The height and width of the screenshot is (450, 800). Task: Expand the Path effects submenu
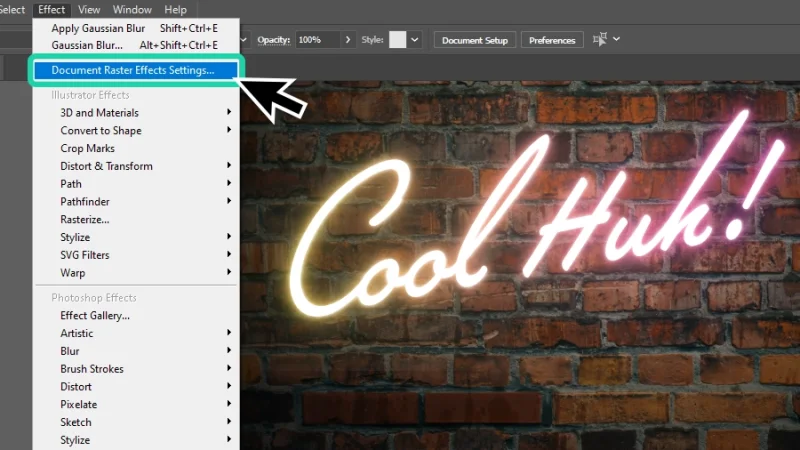[136, 184]
